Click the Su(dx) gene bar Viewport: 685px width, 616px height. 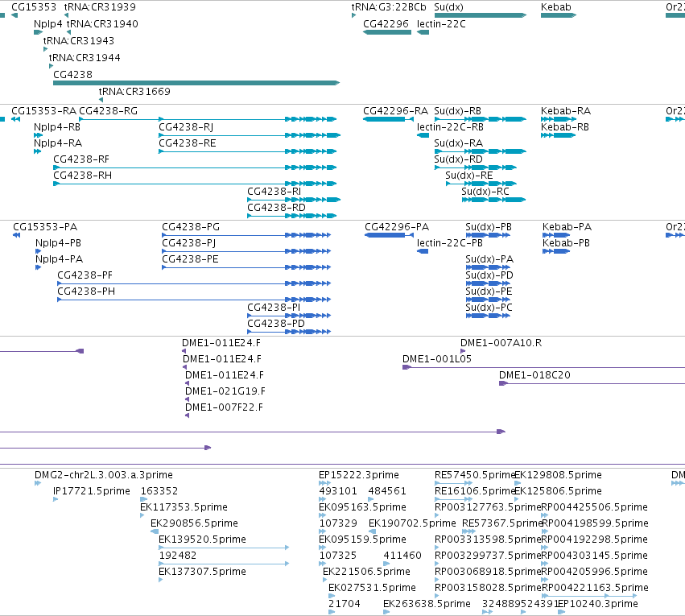[480, 15]
